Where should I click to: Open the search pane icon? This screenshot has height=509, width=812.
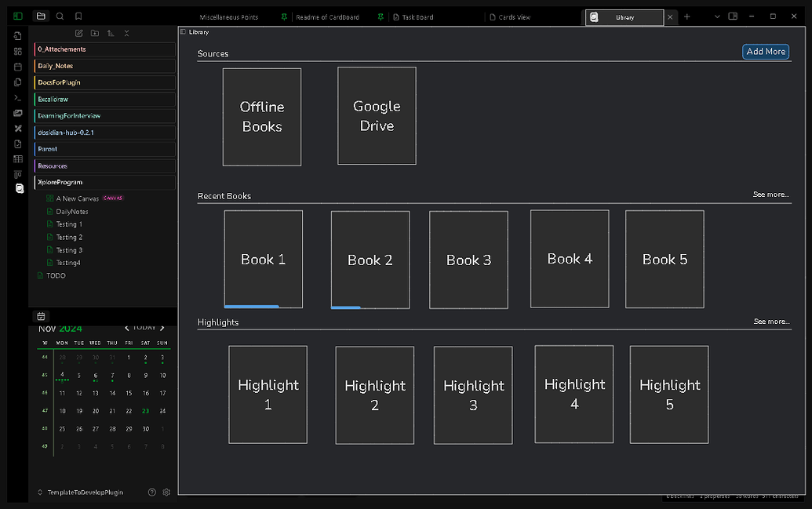pyautogui.click(x=60, y=16)
